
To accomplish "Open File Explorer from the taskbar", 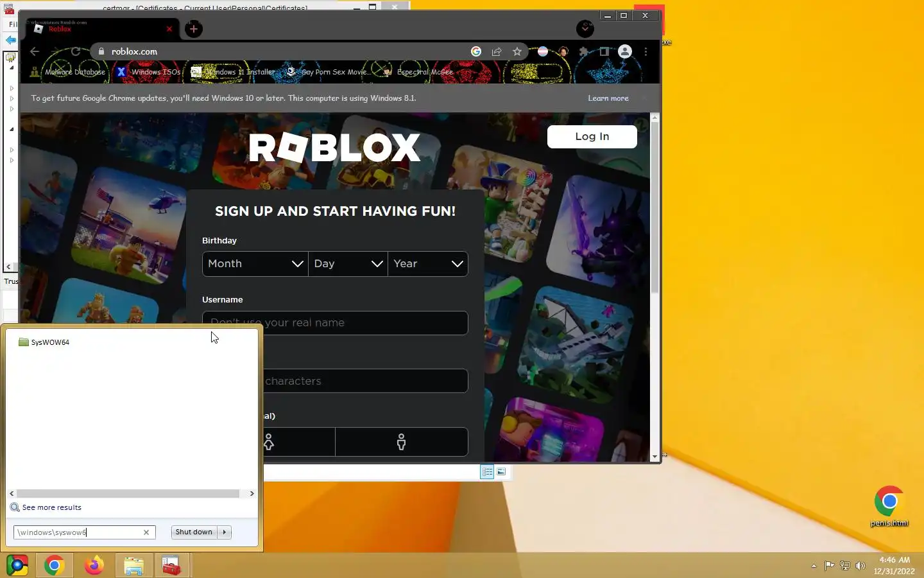I will [x=133, y=566].
